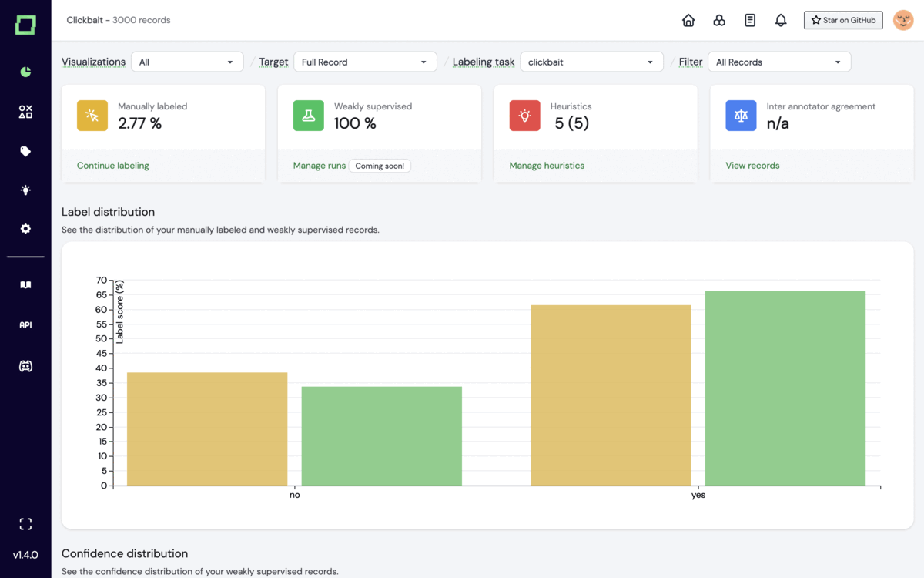Expand the Labeling task clickbait dropdown

pos(591,62)
